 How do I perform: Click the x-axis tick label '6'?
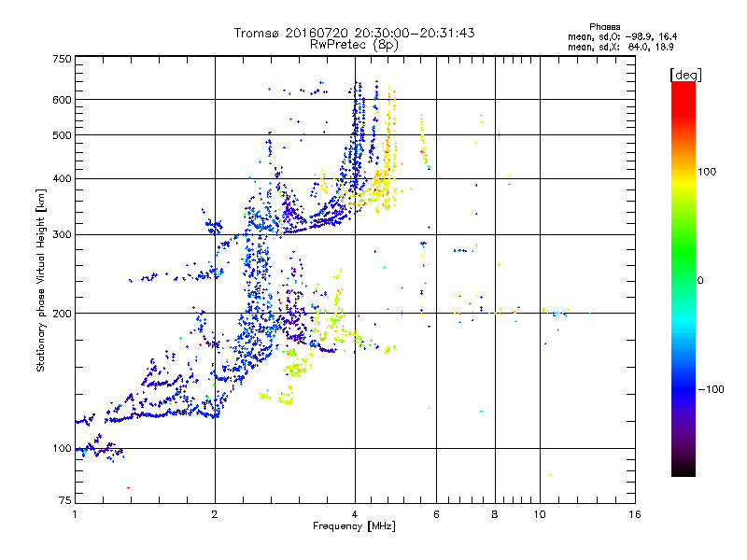tap(436, 514)
